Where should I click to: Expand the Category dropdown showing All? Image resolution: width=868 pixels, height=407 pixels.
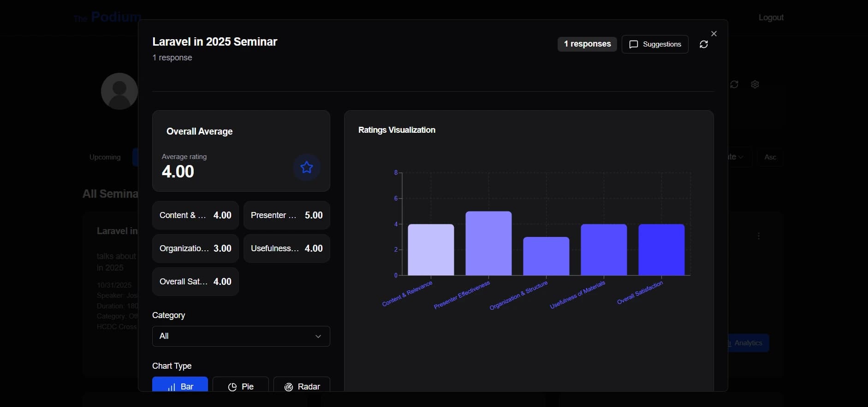pyautogui.click(x=241, y=336)
